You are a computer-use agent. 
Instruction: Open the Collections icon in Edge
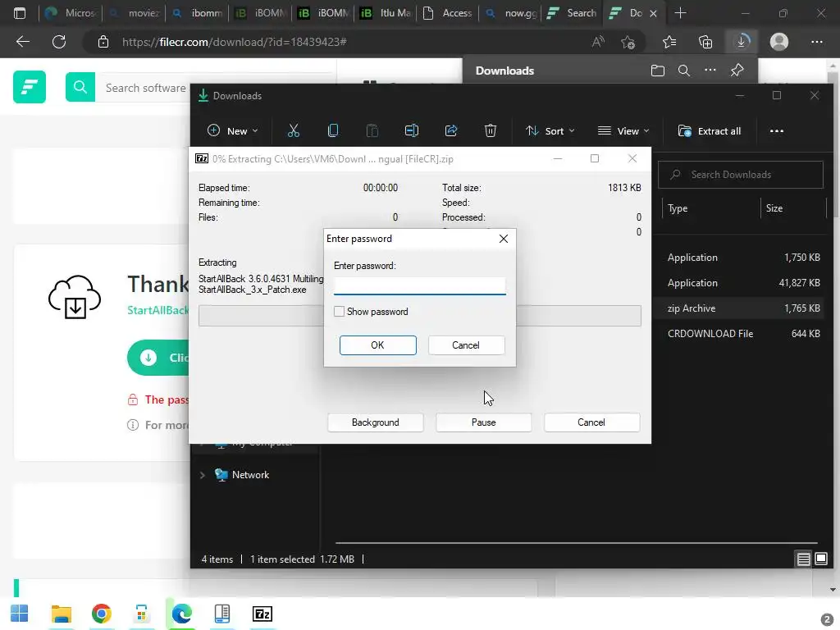[x=705, y=42]
